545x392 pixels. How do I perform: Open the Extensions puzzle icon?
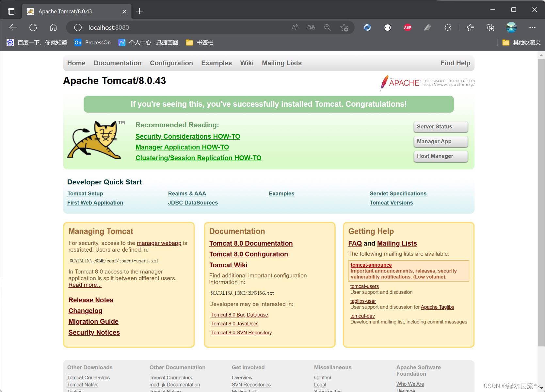(x=448, y=27)
